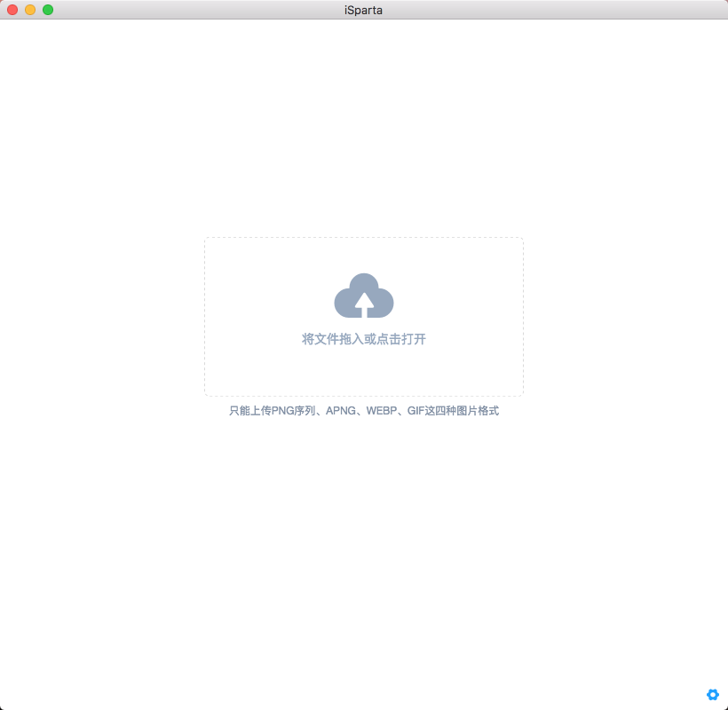This screenshot has height=710, width=728.
Task: Click the red close button
Action: coord(11,10)
